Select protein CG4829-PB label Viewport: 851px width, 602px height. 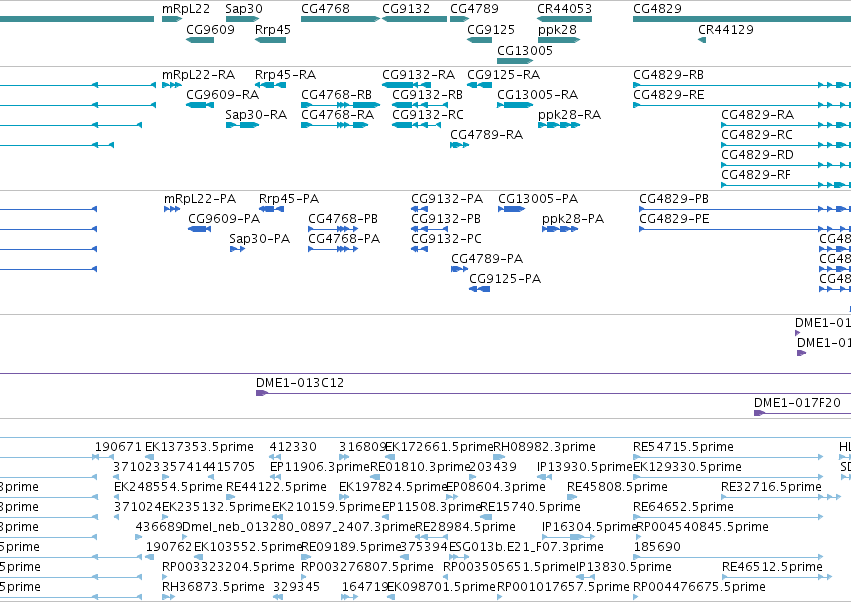(674, 199)
